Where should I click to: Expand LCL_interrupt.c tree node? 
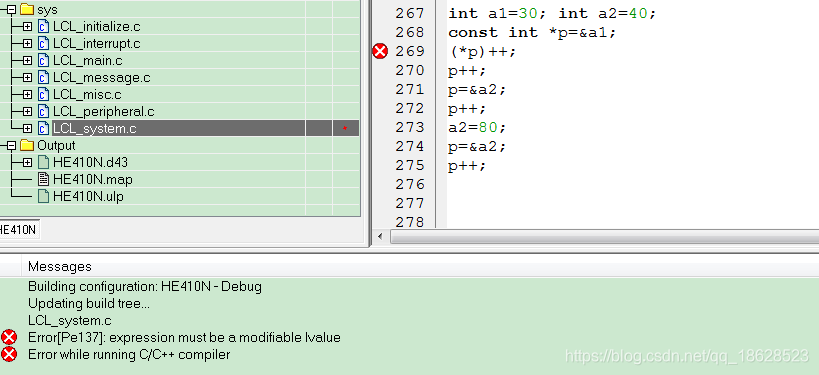pyautogui.click(x=28, y=43)
